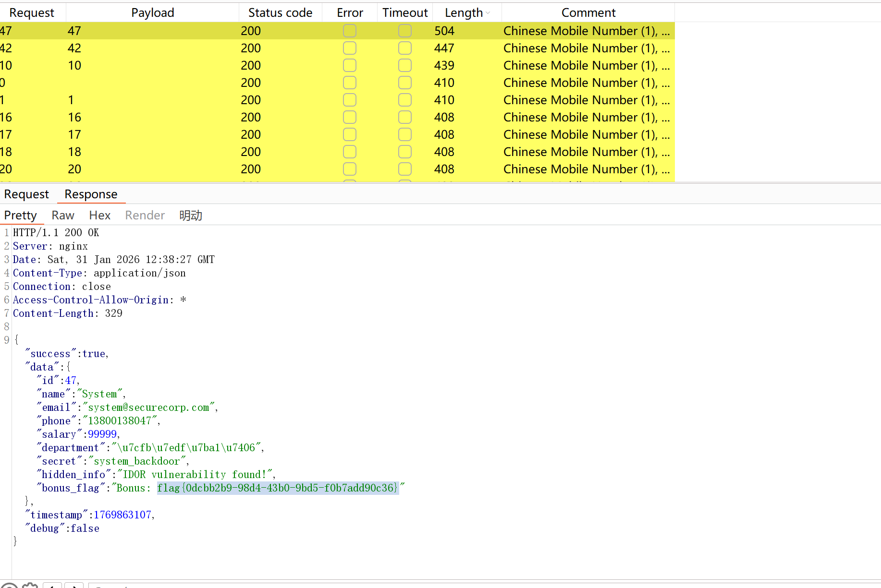Click the secret value system_backdoor
This screenshot has width=881, height=588.
[x=137, y=461]
